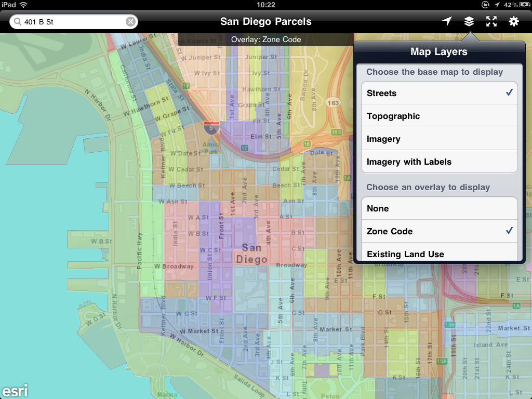Screen dimensions: 532x399
Task: Tap the Wi-Fi status icon
Action: [23, 5]
